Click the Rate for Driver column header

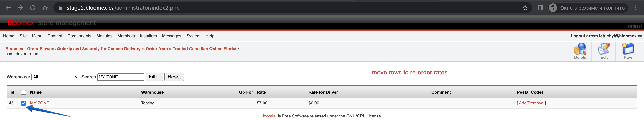coord(323,92)
